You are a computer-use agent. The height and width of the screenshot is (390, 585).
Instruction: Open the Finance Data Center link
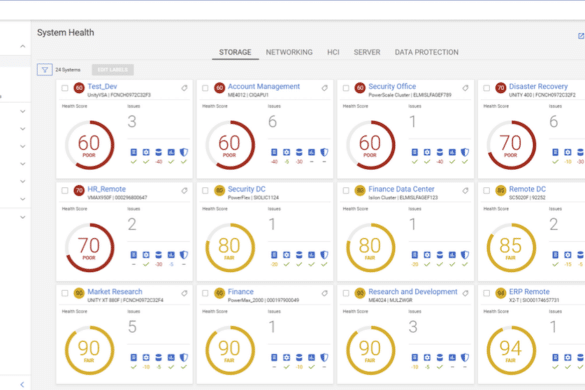click(401, 189)
